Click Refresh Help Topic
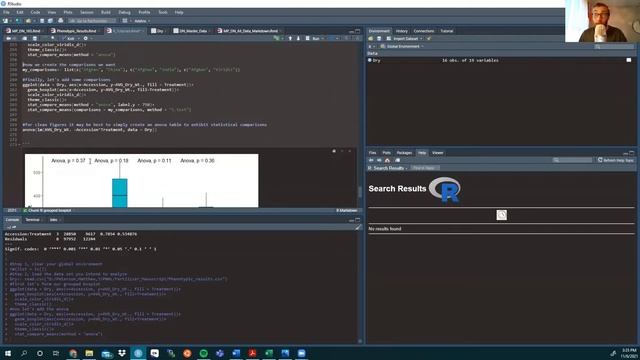Screen dimensions: 640x360 tap(616, 160)
